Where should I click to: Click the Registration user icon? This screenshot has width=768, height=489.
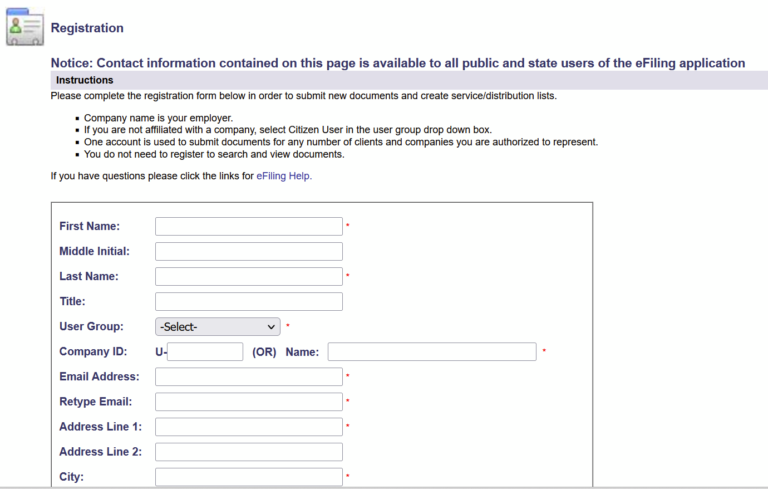25,27
